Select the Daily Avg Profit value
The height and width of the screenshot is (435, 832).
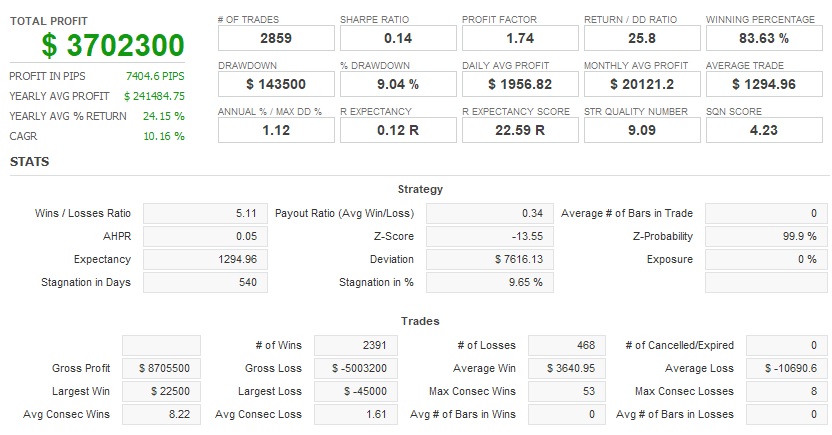[519, 84]
